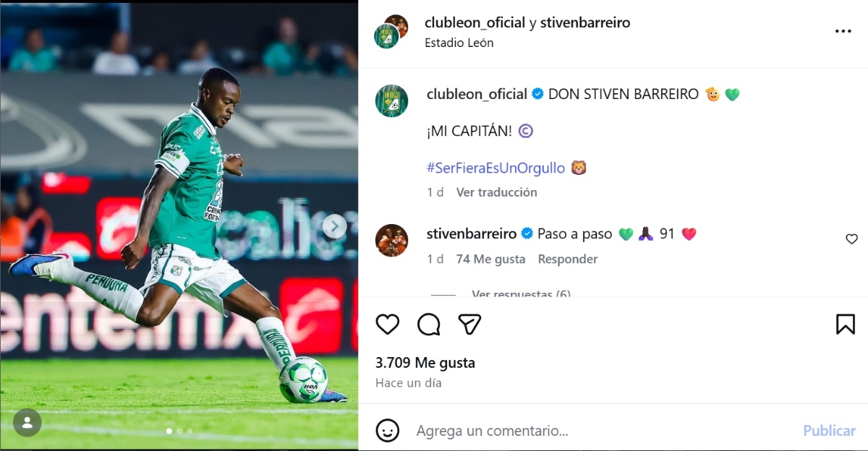Open comments with the speech bubble icon

click(429, 325)
